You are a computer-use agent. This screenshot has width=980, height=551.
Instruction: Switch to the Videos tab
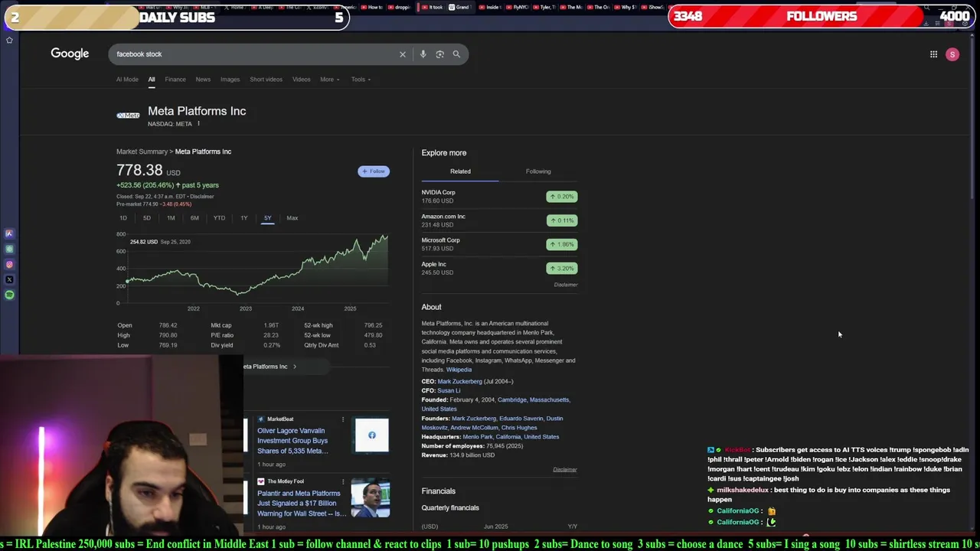click(x=301, y=80)
